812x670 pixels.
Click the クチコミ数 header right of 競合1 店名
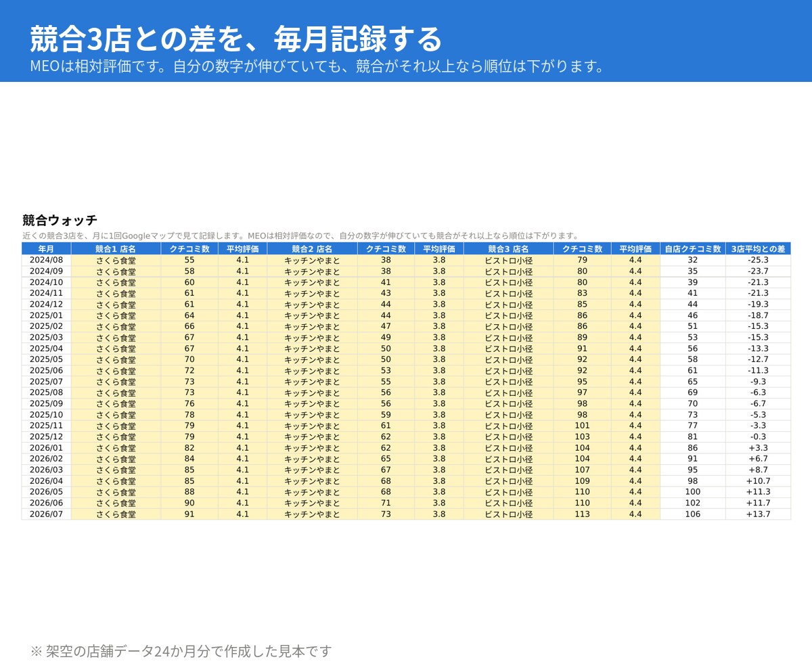pos(189,249)
